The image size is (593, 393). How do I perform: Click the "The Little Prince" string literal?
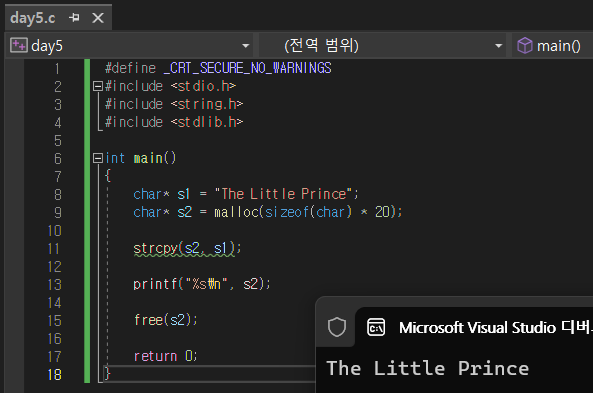[284, 194]
